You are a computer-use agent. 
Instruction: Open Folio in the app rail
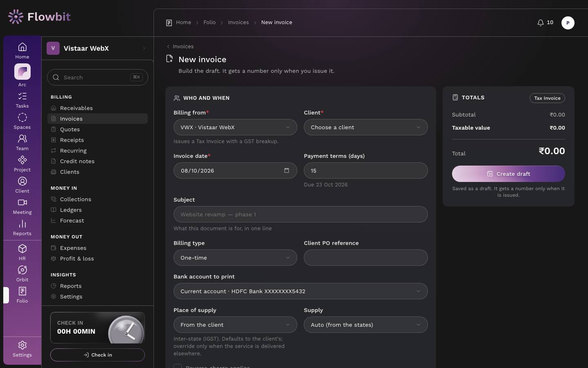22,295
